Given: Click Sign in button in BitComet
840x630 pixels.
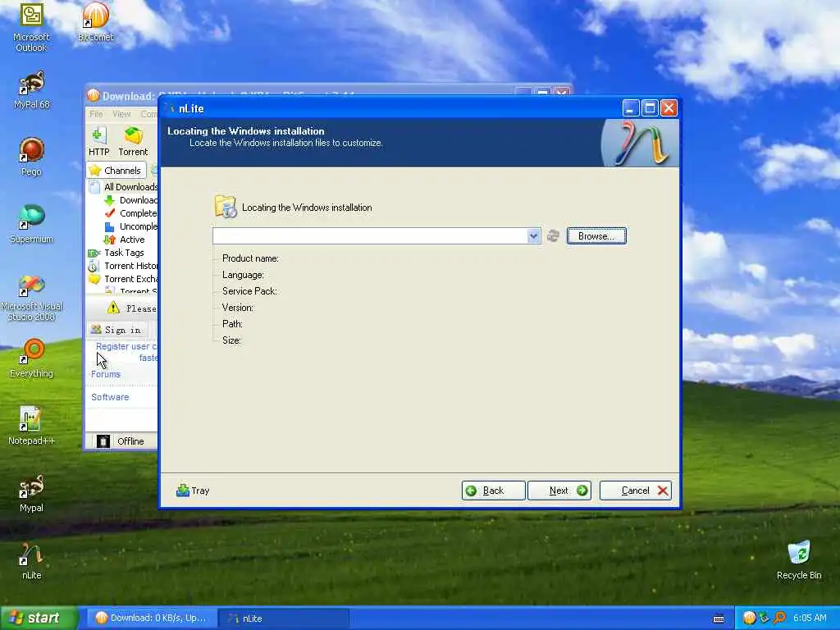Looking at the screenshot, I should [116, 330].
